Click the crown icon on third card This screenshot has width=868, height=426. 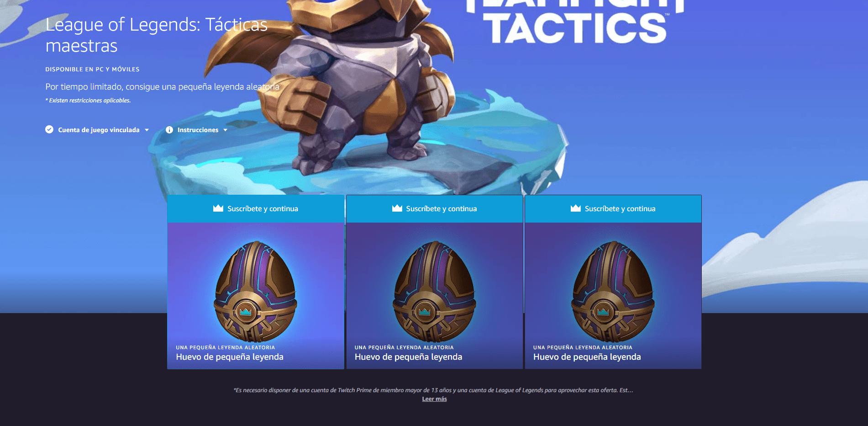(576, 208)
